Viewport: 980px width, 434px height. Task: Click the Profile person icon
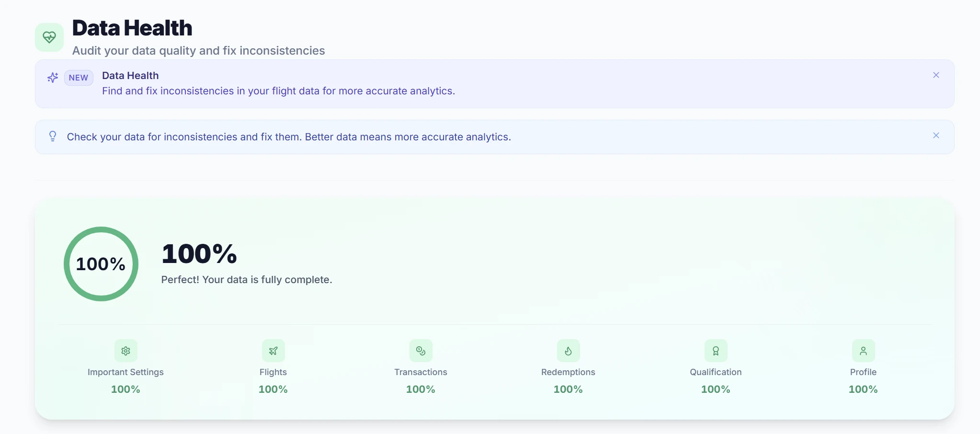tap(863, 351)
